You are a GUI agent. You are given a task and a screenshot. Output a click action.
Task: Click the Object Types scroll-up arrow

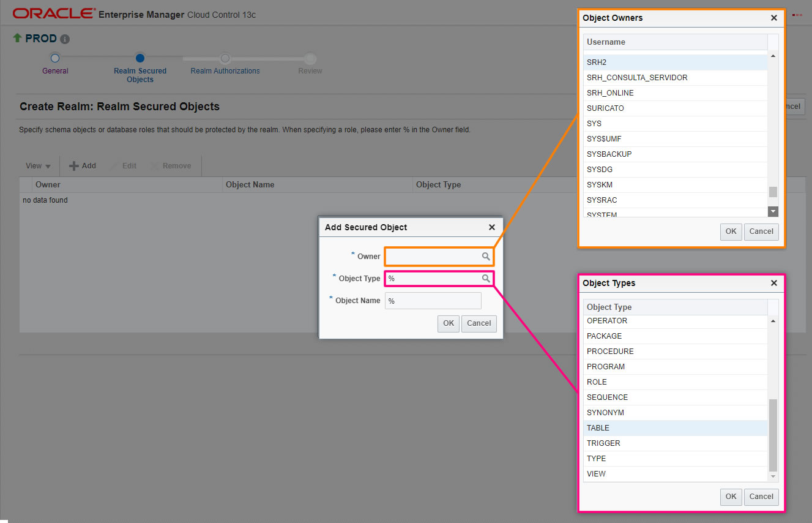(773, 322)
